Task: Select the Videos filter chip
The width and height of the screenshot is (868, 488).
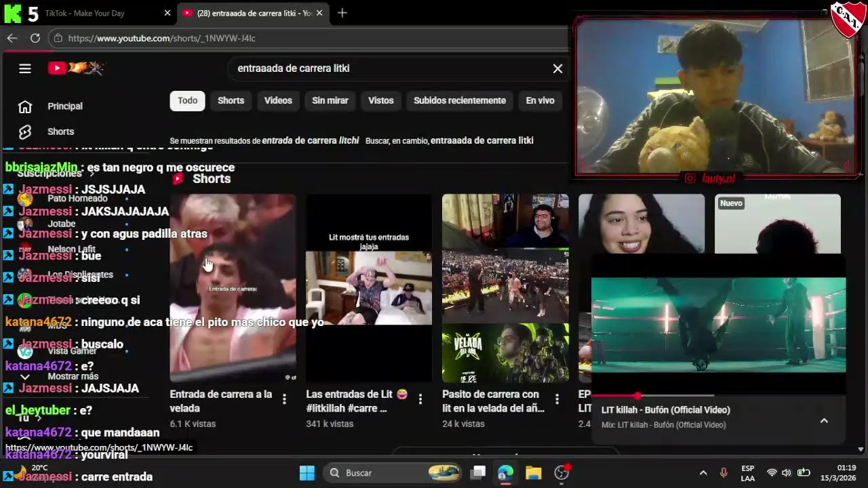Action: (278, 100)
